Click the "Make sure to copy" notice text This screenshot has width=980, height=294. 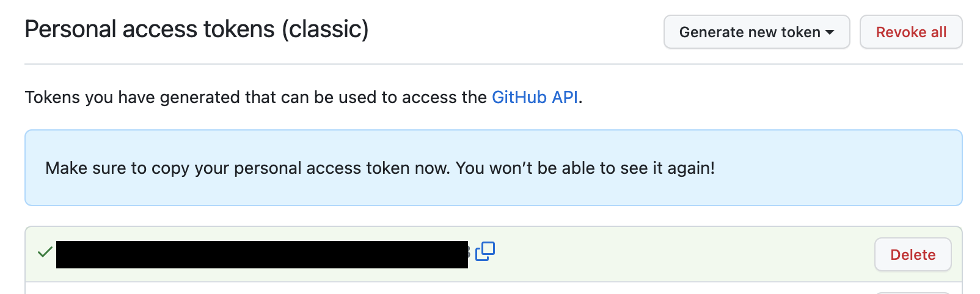(380, 168)
